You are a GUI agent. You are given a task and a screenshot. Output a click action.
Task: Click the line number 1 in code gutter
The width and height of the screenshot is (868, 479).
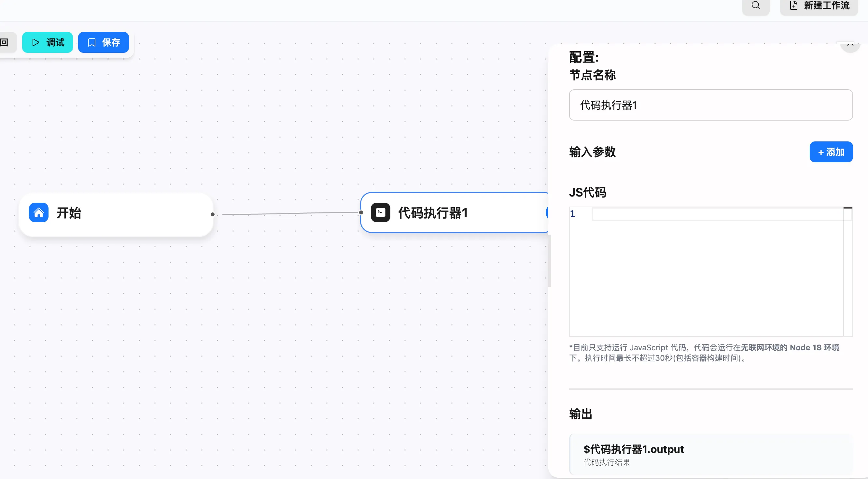pos(572,214)
